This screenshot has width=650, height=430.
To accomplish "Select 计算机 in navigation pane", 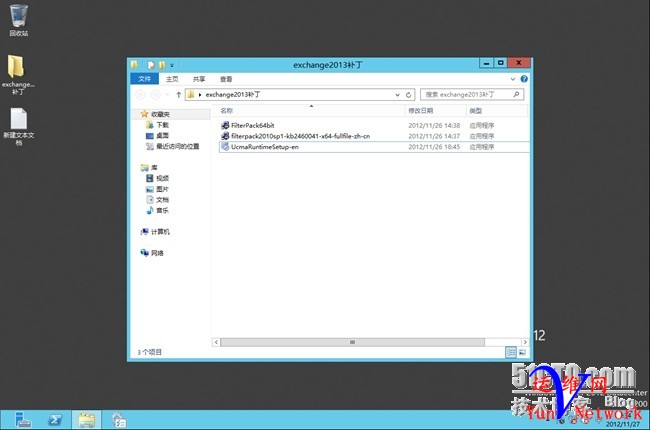I will pyautogui.click(x=155, y=232).
